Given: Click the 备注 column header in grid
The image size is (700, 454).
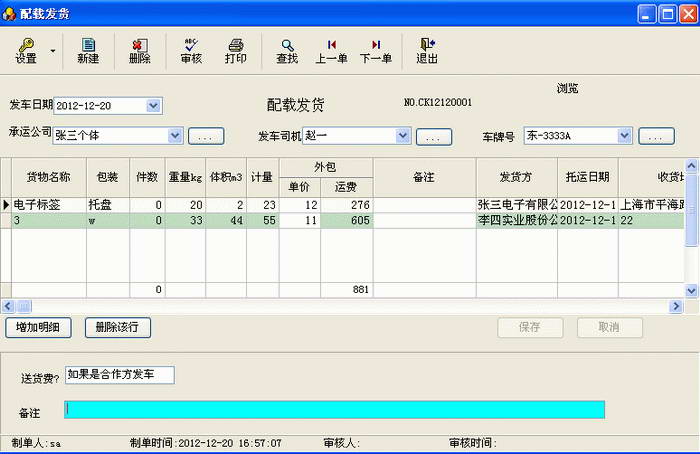Looking at the screenshot, I should click(x=424, y=177).
